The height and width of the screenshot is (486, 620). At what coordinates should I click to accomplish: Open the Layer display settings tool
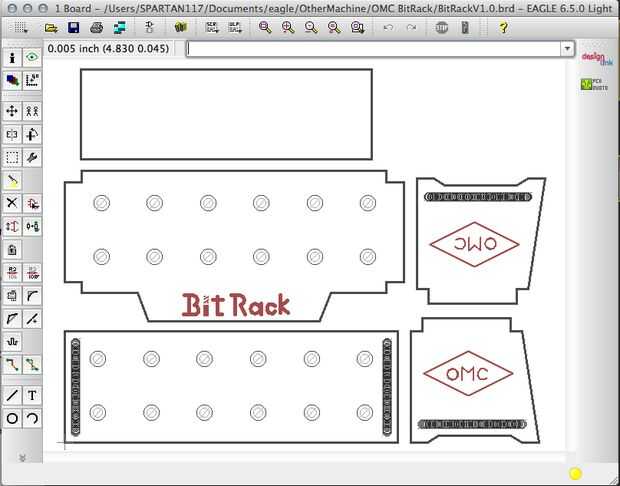click(x=12, y=81)
